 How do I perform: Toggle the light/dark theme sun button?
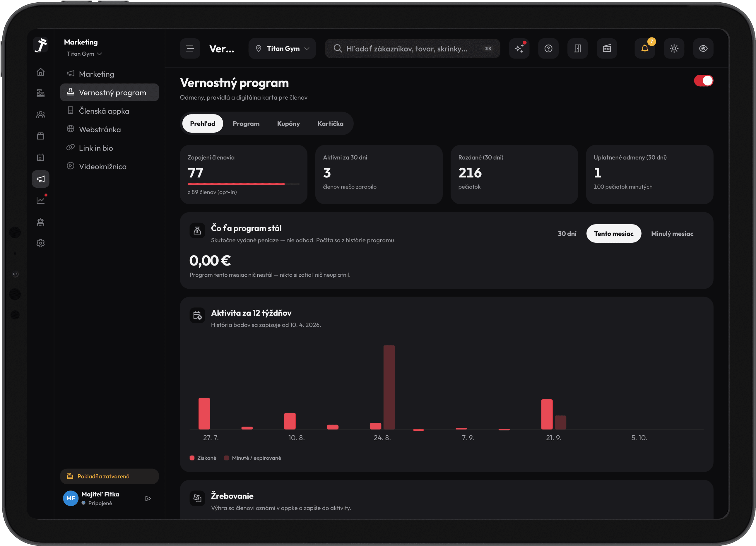click(x=674, y=49)
